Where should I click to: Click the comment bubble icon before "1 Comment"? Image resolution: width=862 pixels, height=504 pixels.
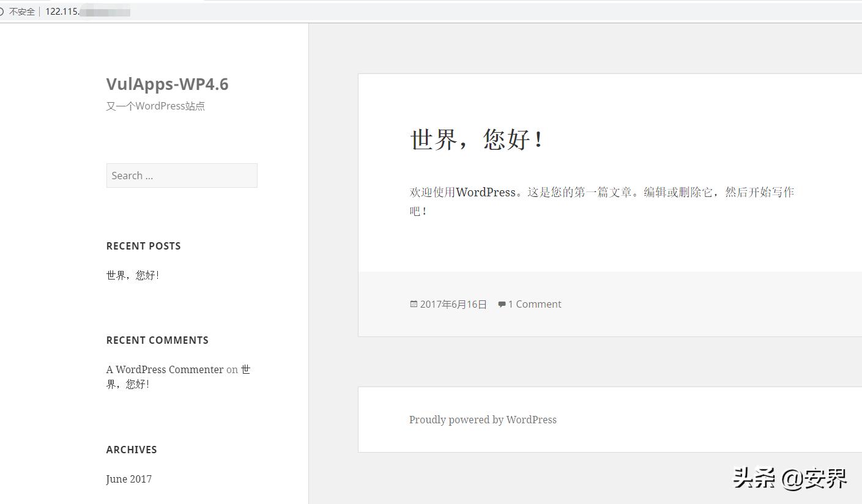tap(502, 304)
